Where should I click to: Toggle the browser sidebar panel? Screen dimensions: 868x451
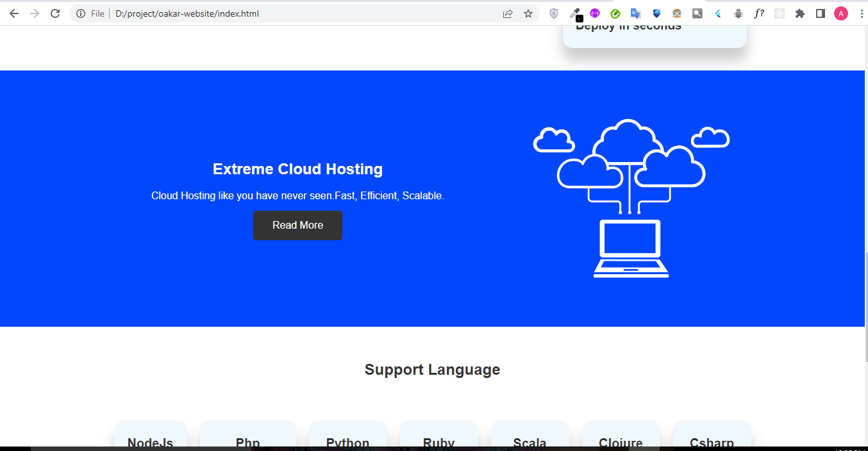821,13
